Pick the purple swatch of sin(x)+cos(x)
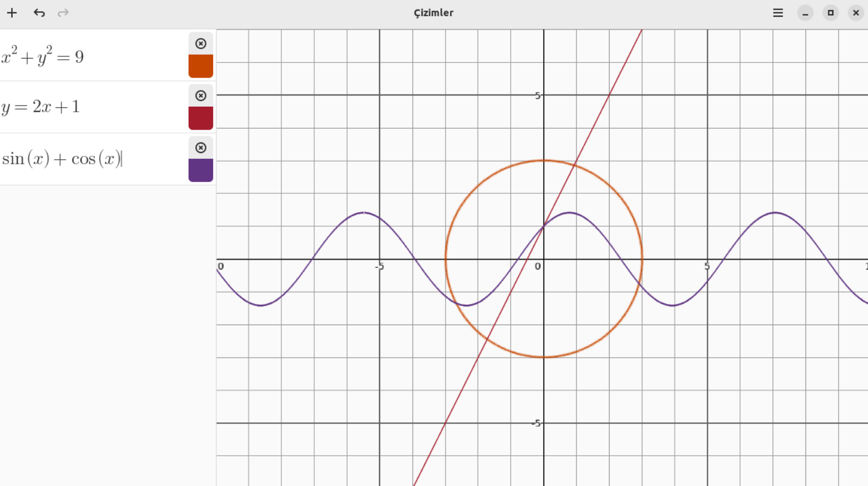The height and width of the screenshot is (486, 868). [x=200, y=170]
